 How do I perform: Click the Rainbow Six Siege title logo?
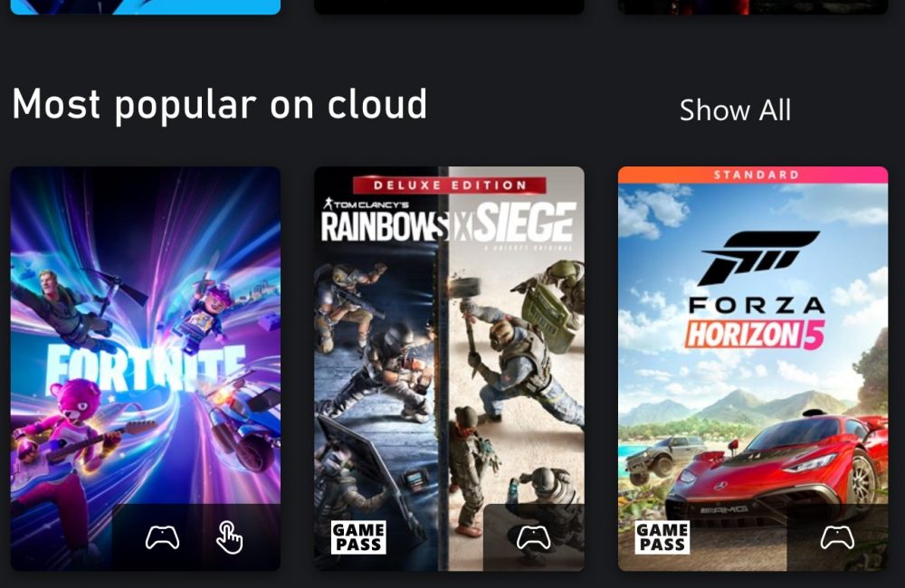tap(449, 223)
